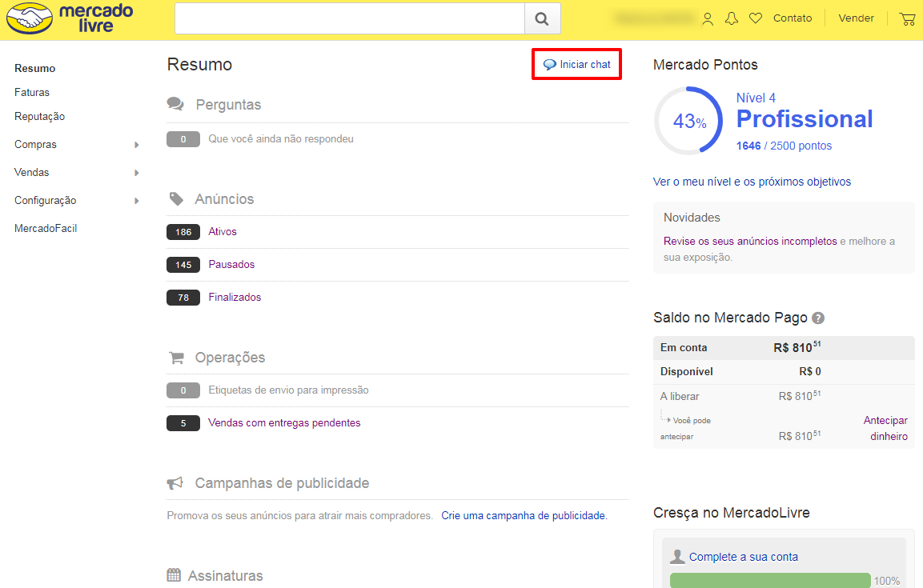Click the Perguntas speech bubbles icon
Image resolution: width=923 pixels, height=588 pixels.
click(x=175, y=104)
